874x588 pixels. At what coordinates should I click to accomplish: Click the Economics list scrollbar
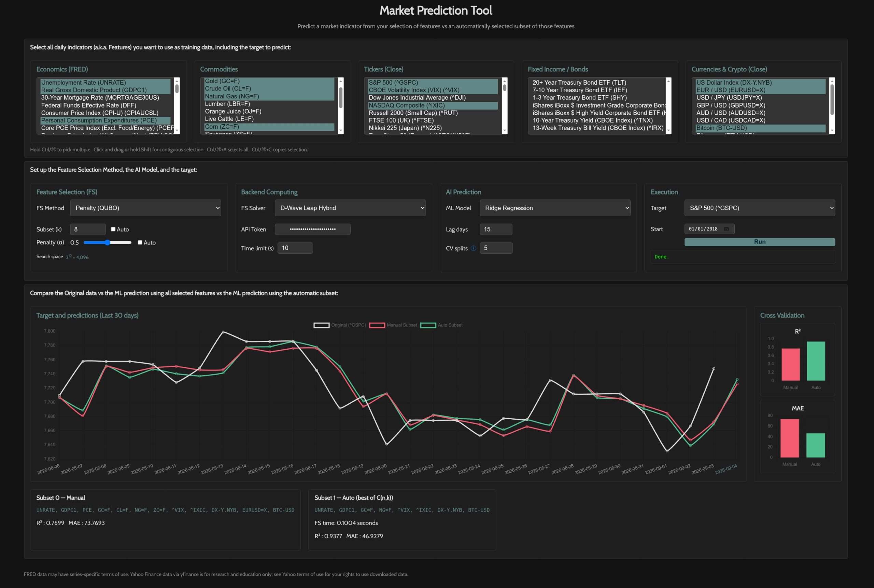[x=177, y=106]
